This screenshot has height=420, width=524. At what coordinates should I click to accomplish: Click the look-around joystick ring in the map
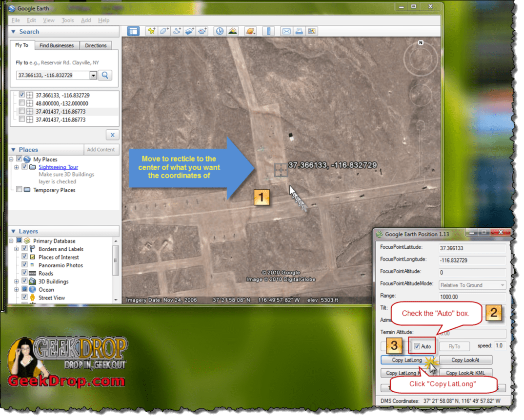(x=421, y=60)
